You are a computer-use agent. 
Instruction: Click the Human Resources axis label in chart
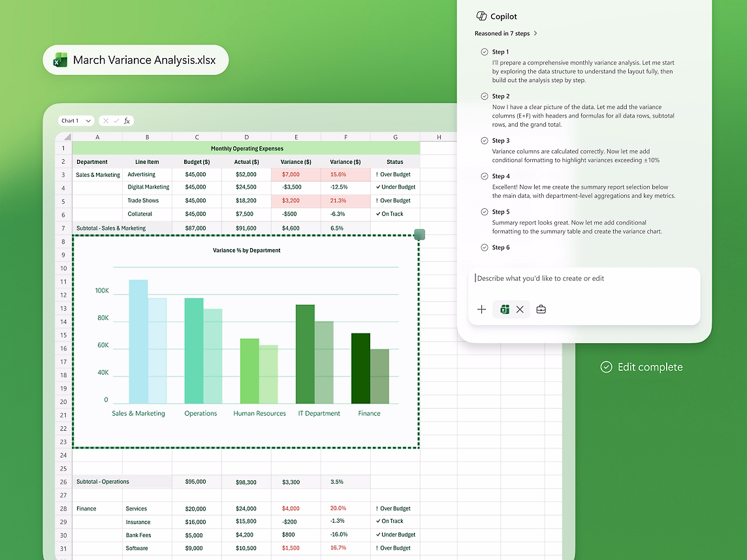click(x=260, y=413)
